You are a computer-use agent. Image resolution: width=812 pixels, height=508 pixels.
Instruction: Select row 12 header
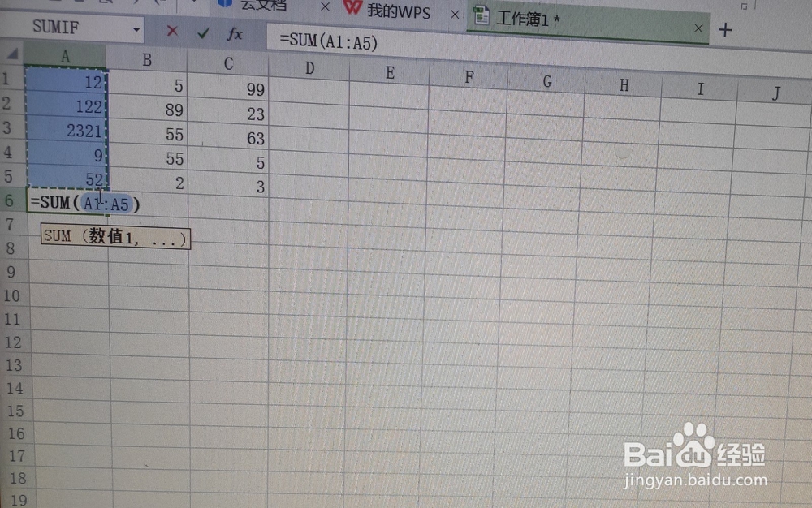click(13, 342)
